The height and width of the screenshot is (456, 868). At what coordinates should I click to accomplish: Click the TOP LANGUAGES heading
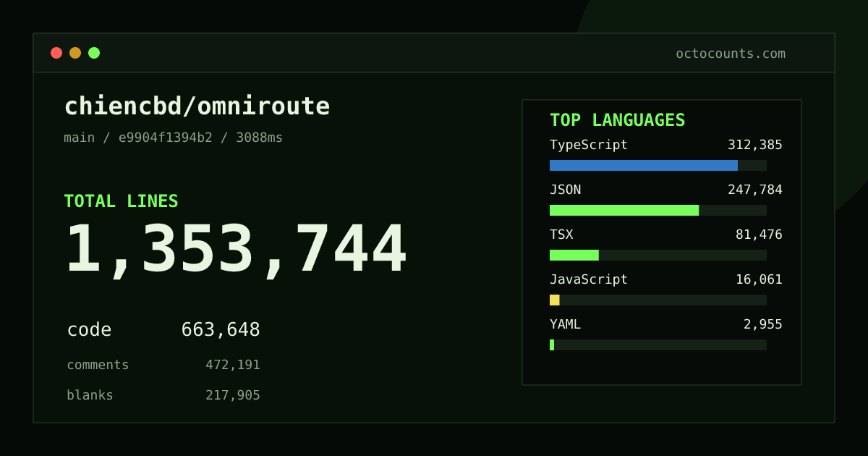pyautogui.click(x=618, y=120)
